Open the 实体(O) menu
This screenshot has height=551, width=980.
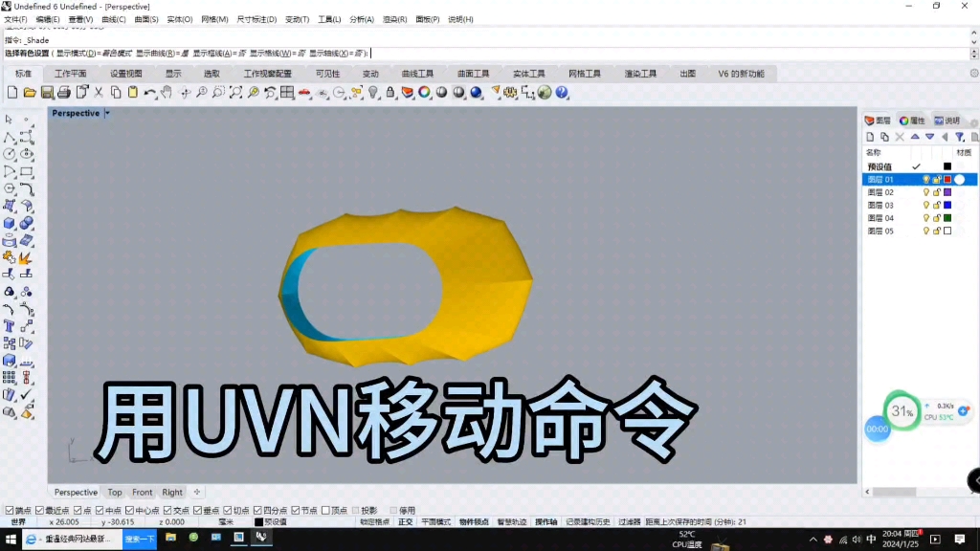pyautogui.click(x=179, y=19)
